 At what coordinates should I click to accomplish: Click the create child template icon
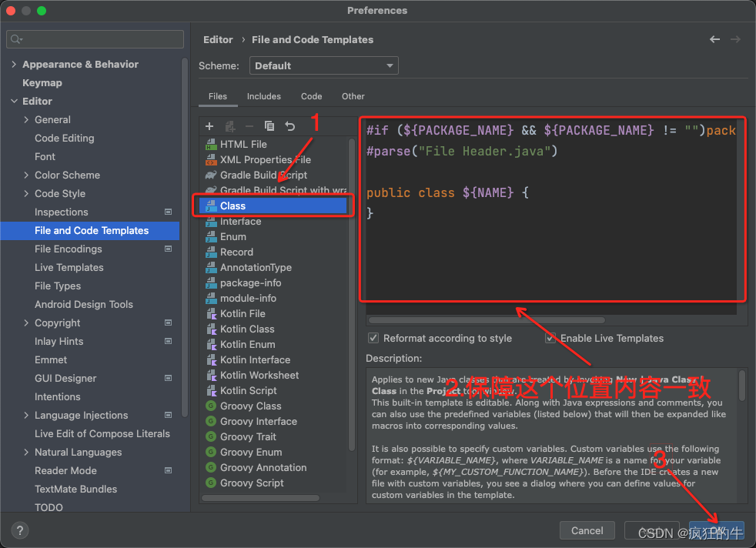click(x=230, y=126)
